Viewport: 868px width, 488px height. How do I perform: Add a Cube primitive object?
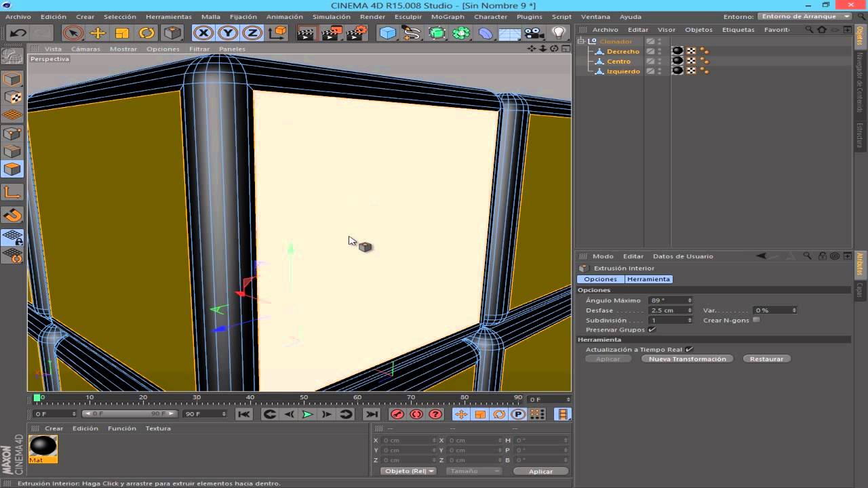387,33
